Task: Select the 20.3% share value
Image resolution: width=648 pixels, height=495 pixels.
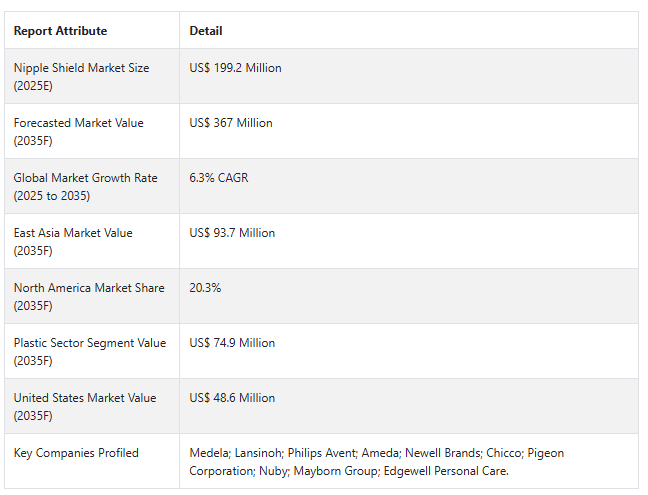Action: tap(205, 288)
